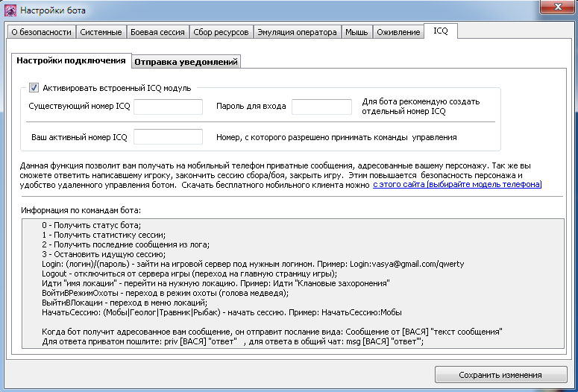
Task: Click the 'Для ответа приватом пошлите' line
Action: tap(233, 341)
